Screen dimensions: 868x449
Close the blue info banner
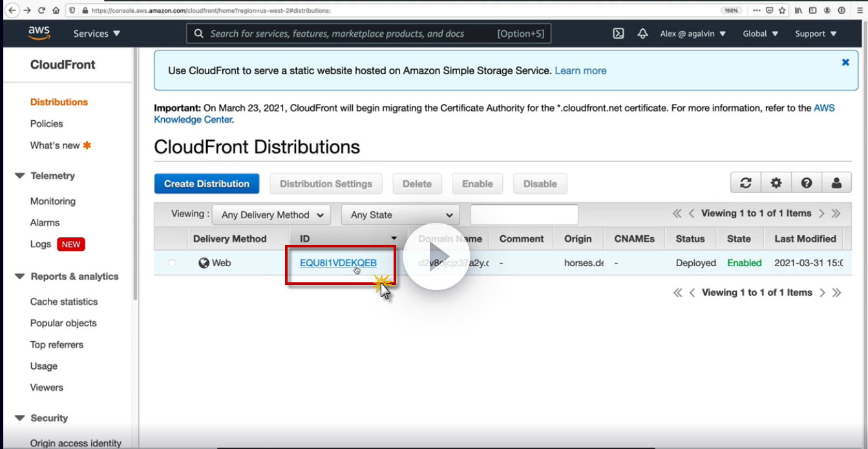click(x=845, y=62)
